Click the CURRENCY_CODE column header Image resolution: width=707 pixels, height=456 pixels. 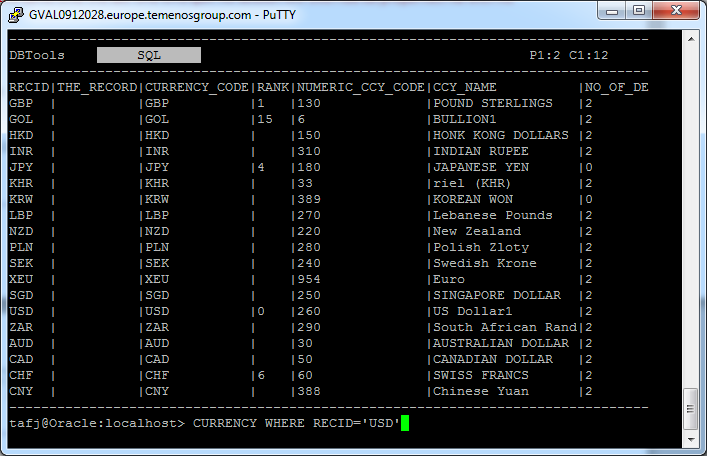click(197, 87)
